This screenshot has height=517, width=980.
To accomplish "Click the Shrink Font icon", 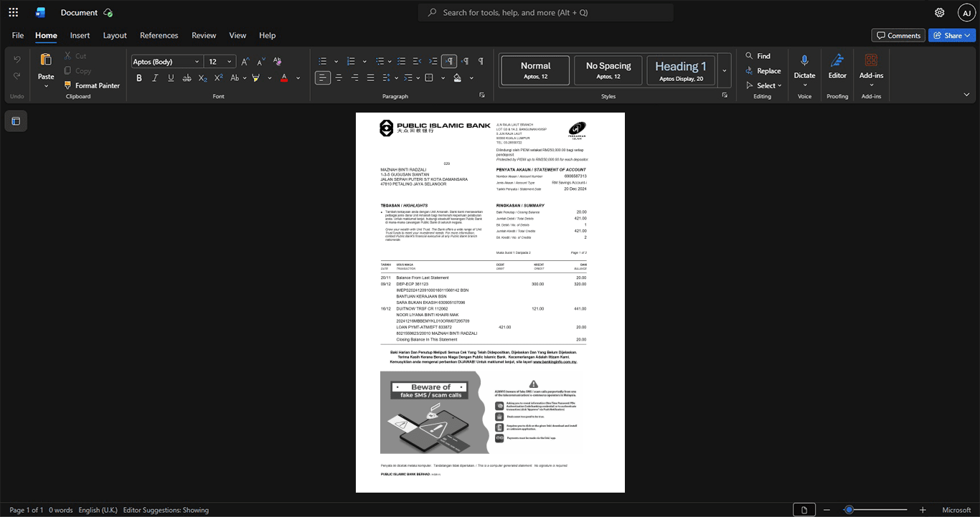I will tap(261, 62).
